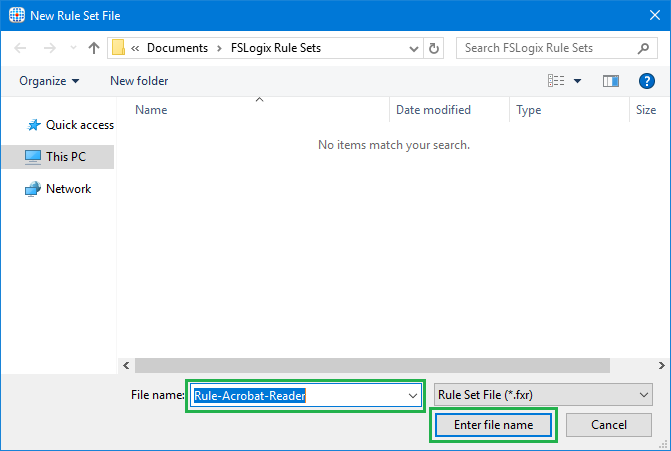Click the Back navigation arrow
Image resolution: width=671 pixels, height=451 pixels.
coord(20,48)
